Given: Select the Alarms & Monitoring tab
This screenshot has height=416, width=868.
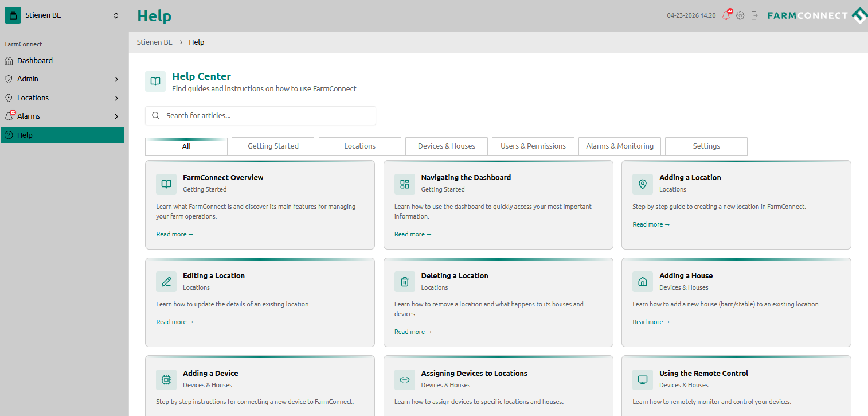Looking at the screenshot, I should pyautogui.click(x=620, y=146).
